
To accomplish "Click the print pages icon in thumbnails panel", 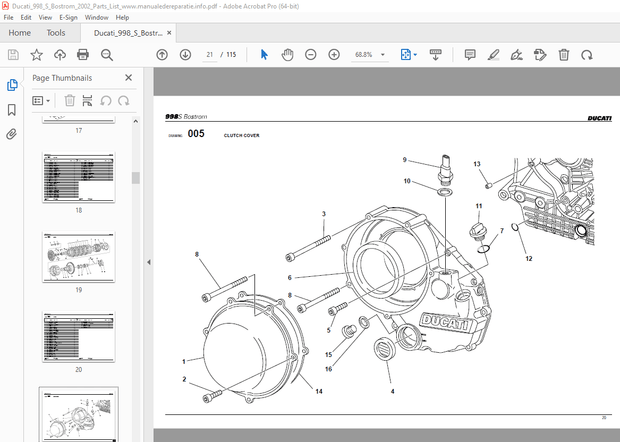I will pos(87,101).
